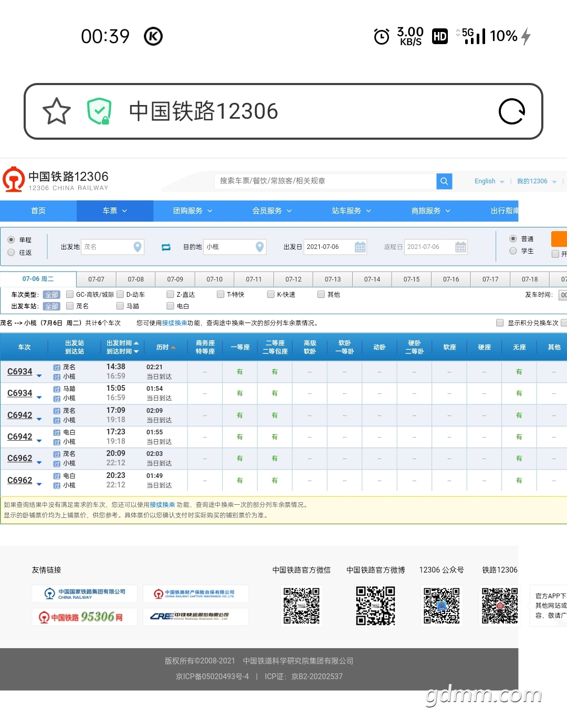Open destination station location picker icon
The height and width of the screenshot is (728, 567).
pyautogui.click(x=259, y=246)
